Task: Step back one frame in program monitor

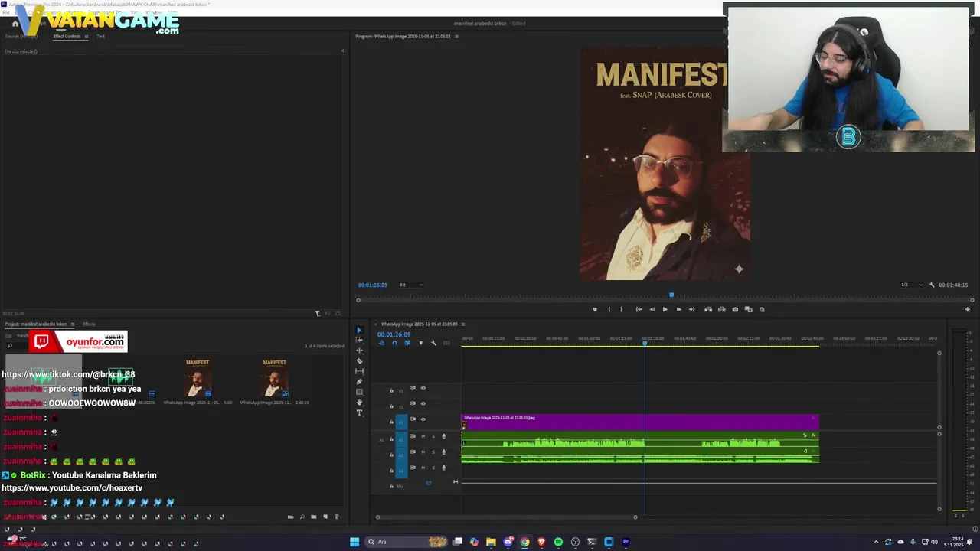Action: click(x=652, y=309)
